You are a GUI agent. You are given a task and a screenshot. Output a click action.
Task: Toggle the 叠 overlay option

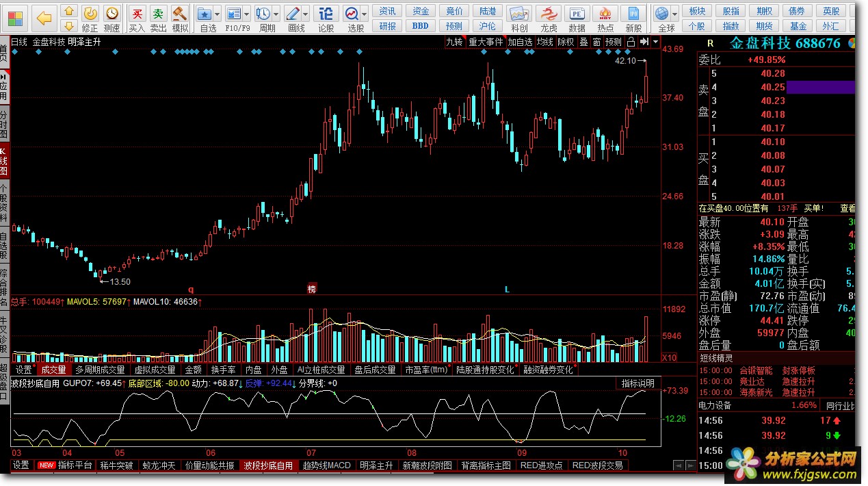click(x=583, y=42)
